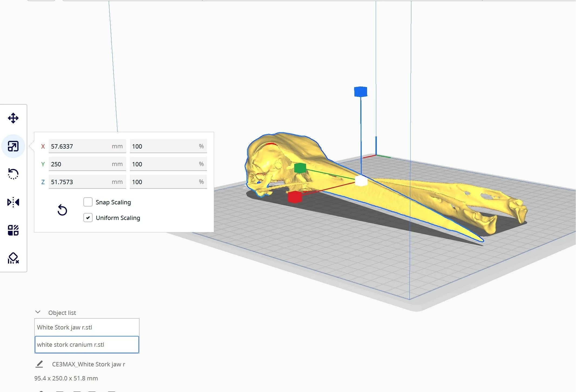Click the pencil icon to rename job
Image resolution: width=576 pixels, height=392 pixels.
(39, 364)
